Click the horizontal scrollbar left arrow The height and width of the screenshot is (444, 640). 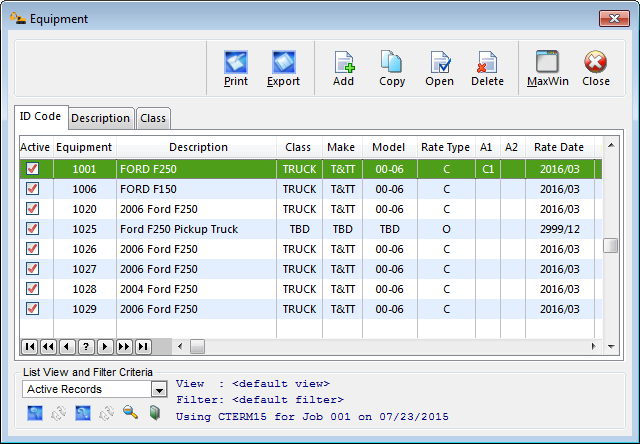tap(180, 347)
